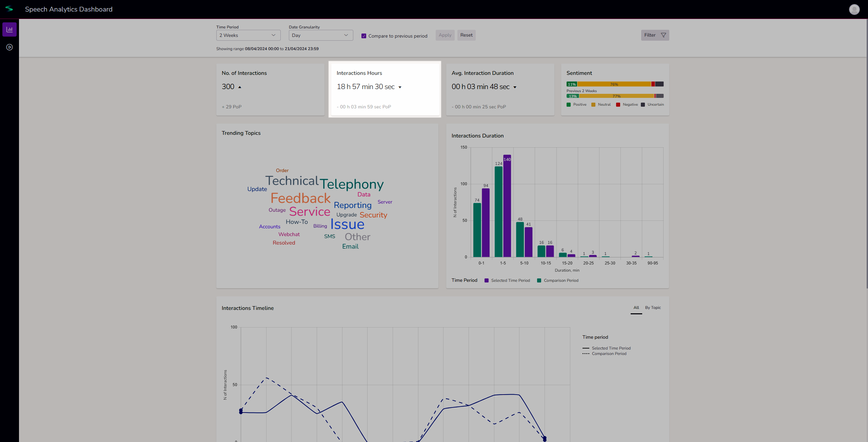
Task: Click the Apply button
Action: point(445,35)
